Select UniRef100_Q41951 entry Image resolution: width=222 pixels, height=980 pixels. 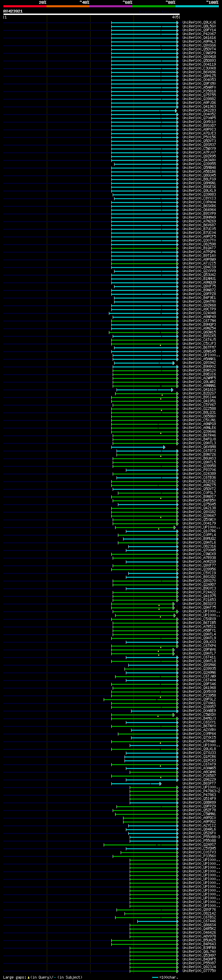(199, 401)
